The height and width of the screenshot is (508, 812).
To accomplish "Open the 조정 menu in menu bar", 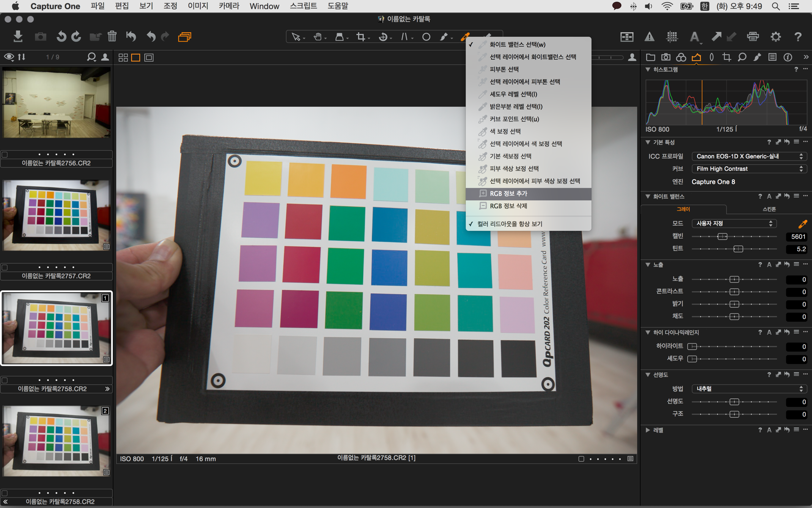I will (x=170, y=6).
